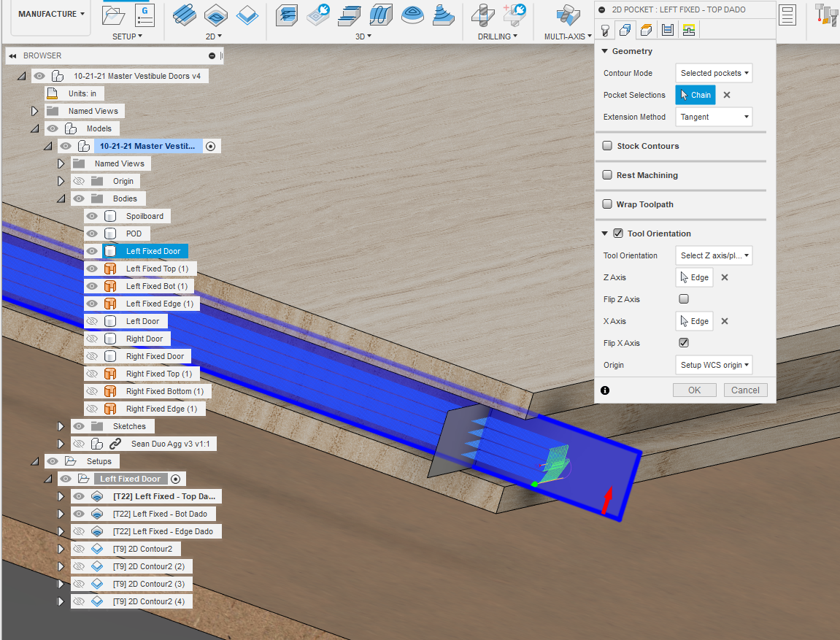Open the 3D toolbar menu
Image resolution: width=840 pixels, height=640 pixels.
pyautogui.click(x=363, y=35)
